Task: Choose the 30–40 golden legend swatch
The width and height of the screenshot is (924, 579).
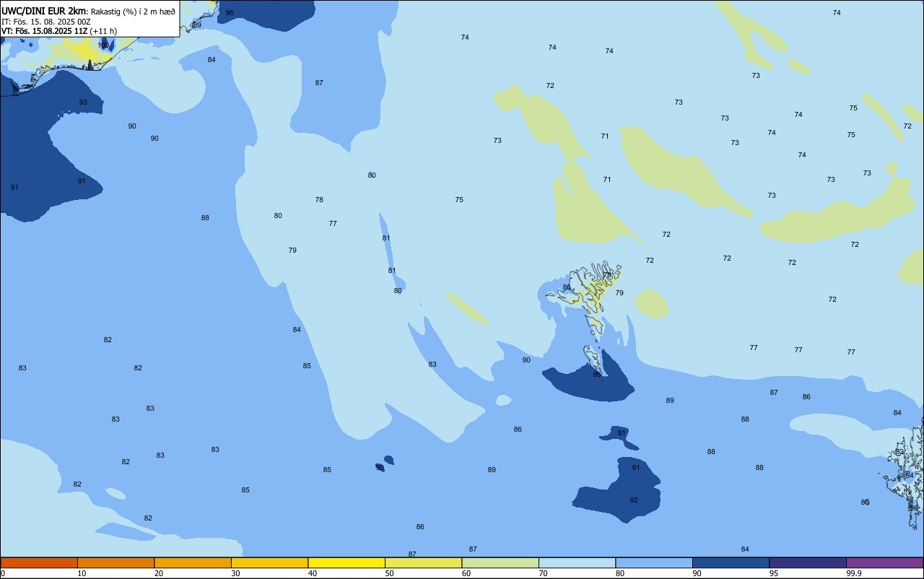Action: pos(269,562)
